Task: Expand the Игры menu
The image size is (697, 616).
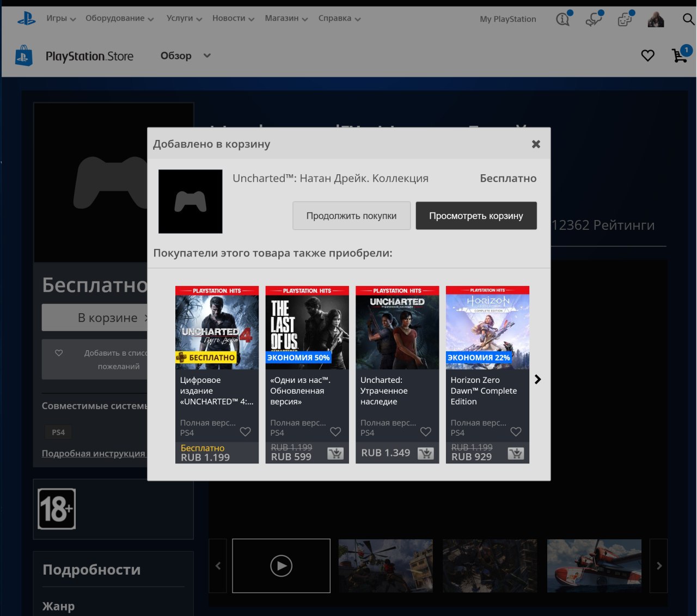Action: click(61, 19)
